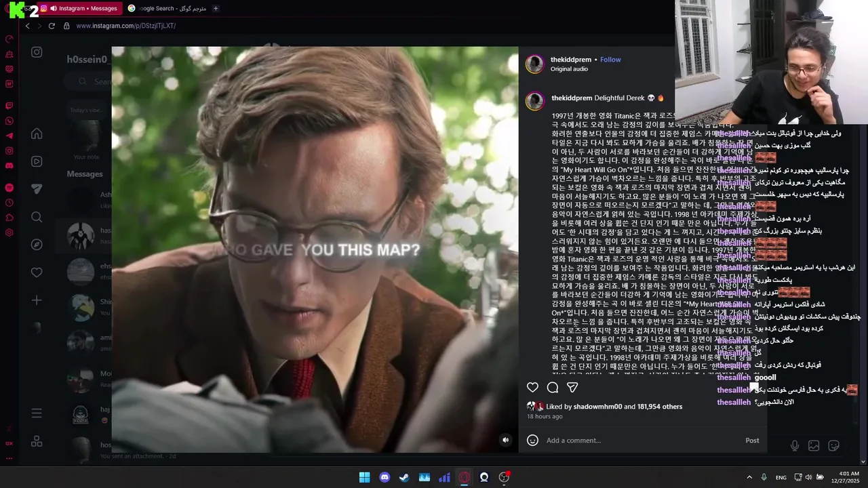Open Telegram in Opera sidebar
Screen dimensions: 868x488
(x=9, y=136)
